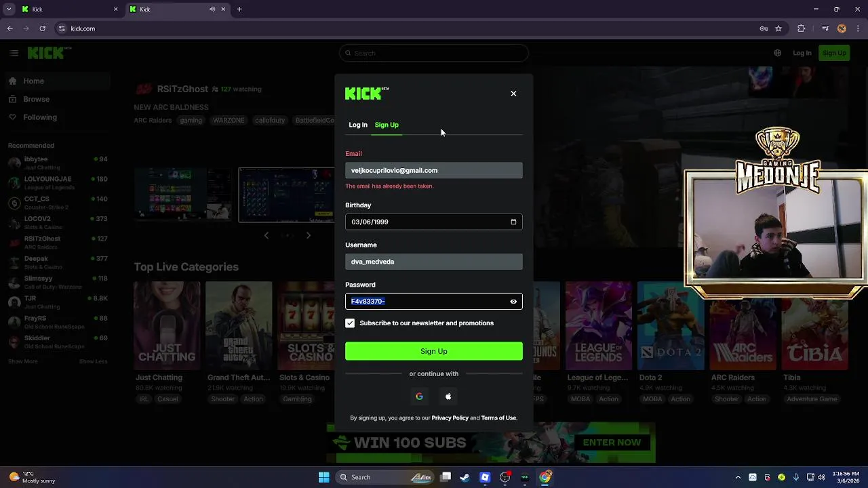The image size is (868, 488).
Task: Bookmark this page star icon
Action: click(778, 28)
